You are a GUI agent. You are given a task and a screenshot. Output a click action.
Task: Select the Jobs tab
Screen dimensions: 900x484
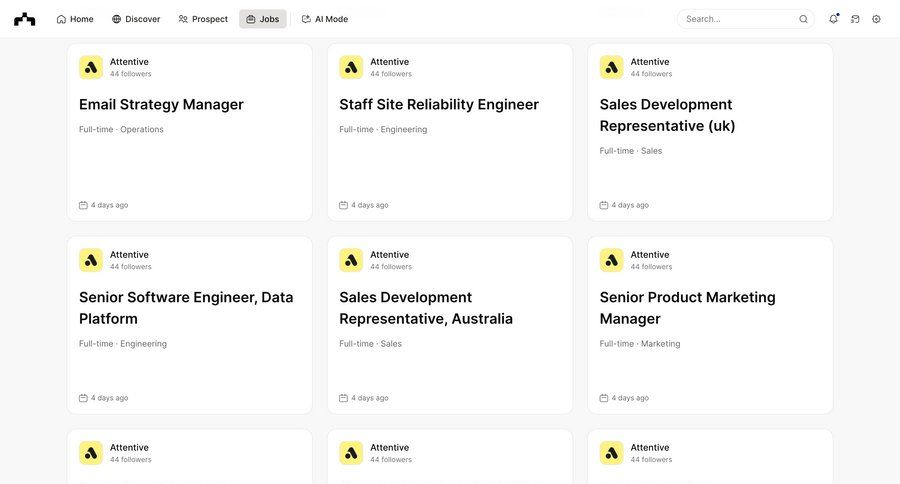point(263,19)
